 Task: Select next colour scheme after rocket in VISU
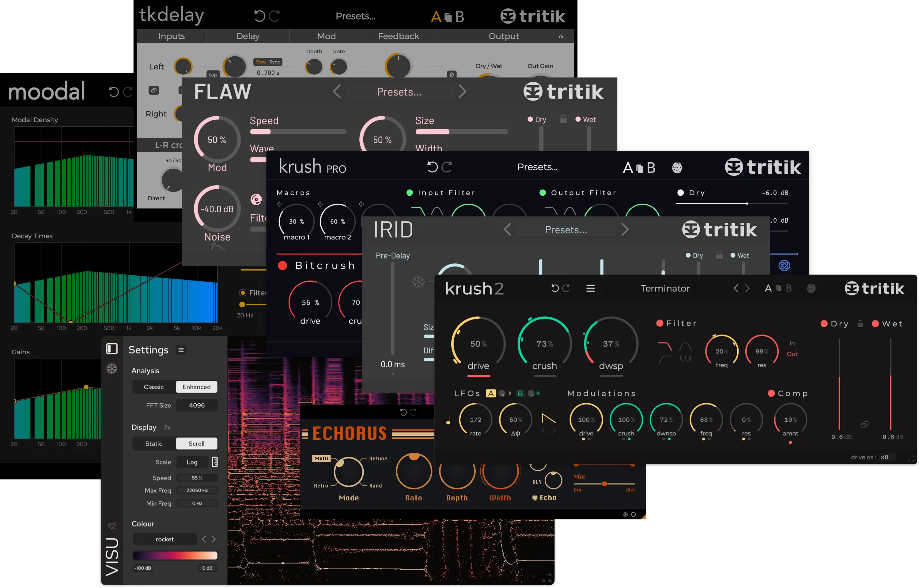[x=214, y=539]
